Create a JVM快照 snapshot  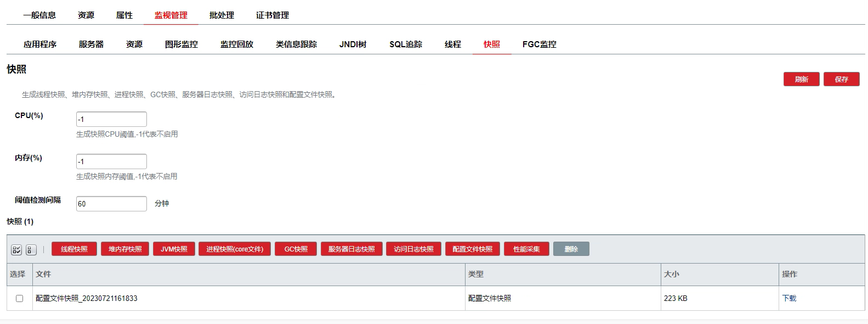tap(174, 249)
